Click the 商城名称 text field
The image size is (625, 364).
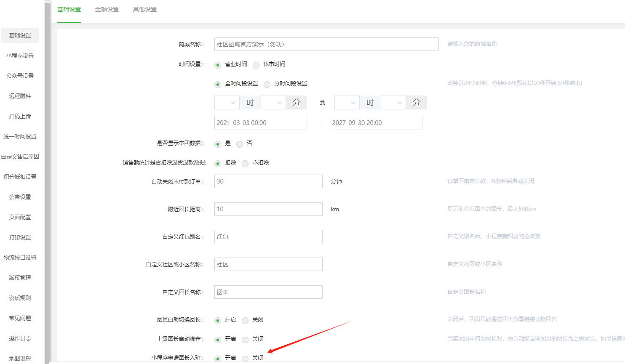pos(326,44)
